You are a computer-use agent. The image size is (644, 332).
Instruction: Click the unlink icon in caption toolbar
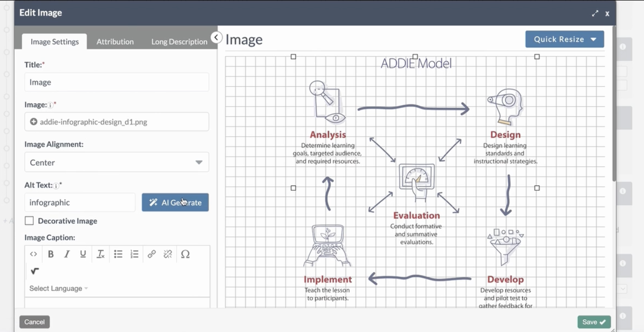click(x=168, y=254)
